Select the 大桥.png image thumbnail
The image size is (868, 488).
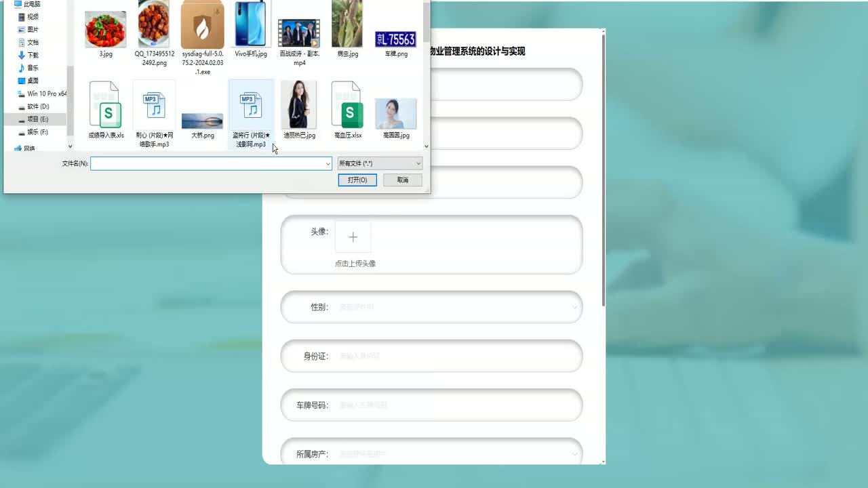coord(202,121)
